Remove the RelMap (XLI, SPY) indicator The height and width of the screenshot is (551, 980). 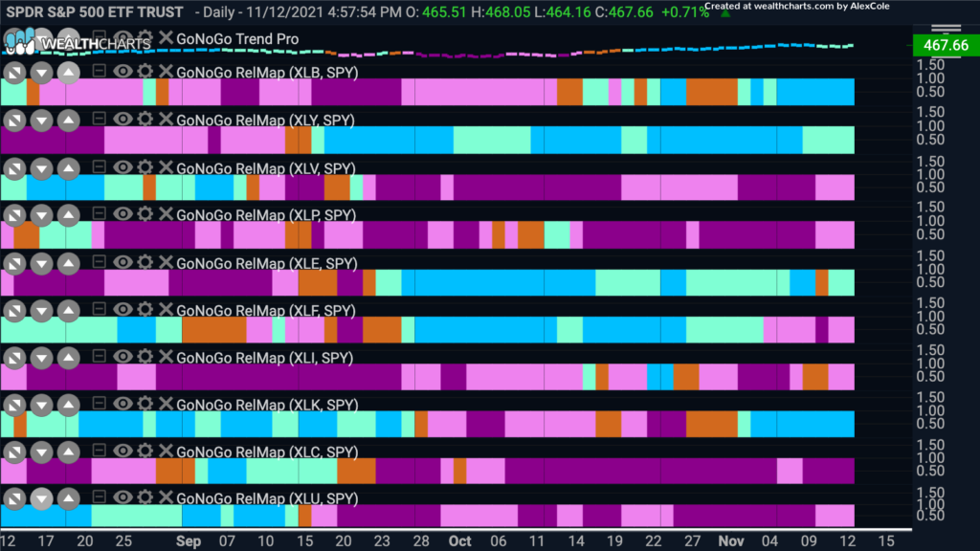pos(166,356)
